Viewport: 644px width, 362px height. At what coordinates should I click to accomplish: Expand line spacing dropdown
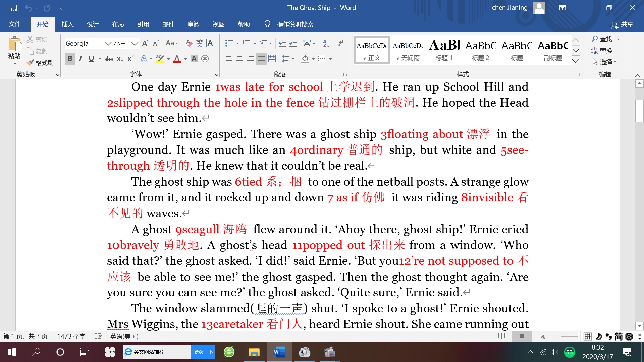293,59
